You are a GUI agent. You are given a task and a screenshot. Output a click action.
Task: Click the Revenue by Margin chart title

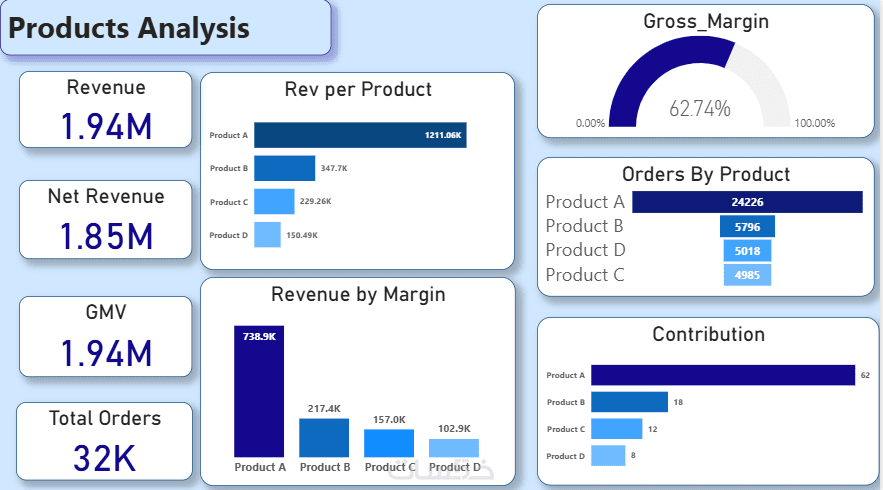[x=358, y=294]
